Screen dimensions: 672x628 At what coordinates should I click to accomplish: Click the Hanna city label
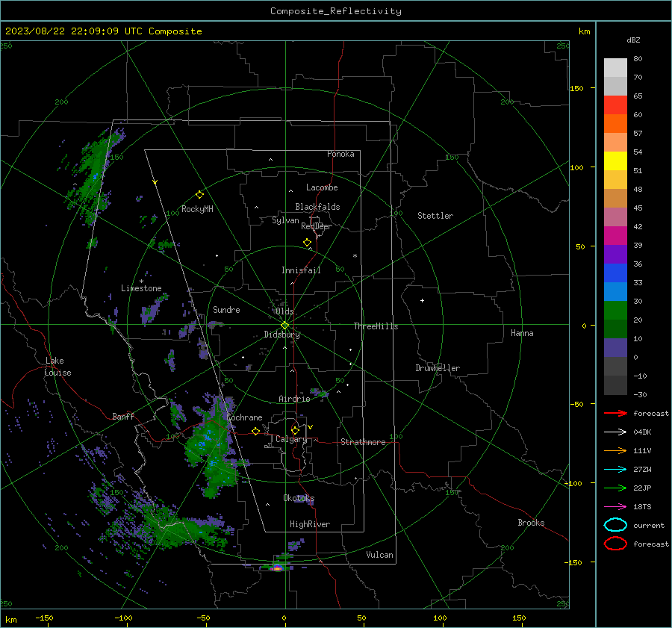click(x=522, y=333)
